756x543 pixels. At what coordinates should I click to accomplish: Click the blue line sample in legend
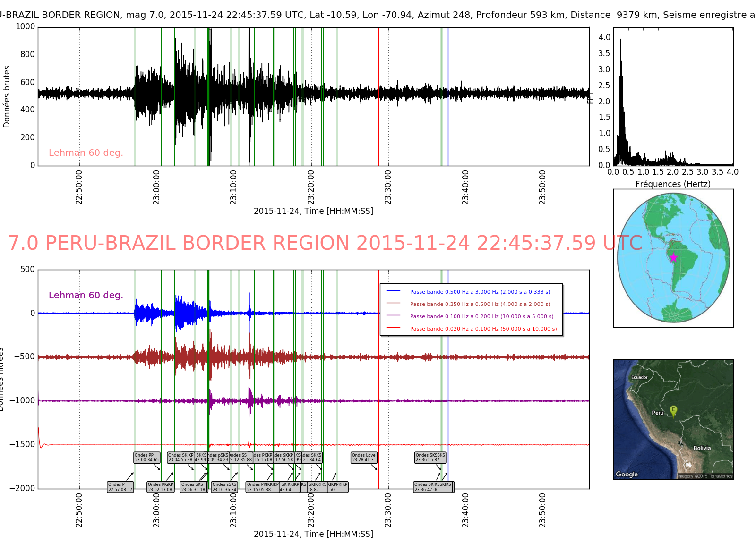coord(393,291)
